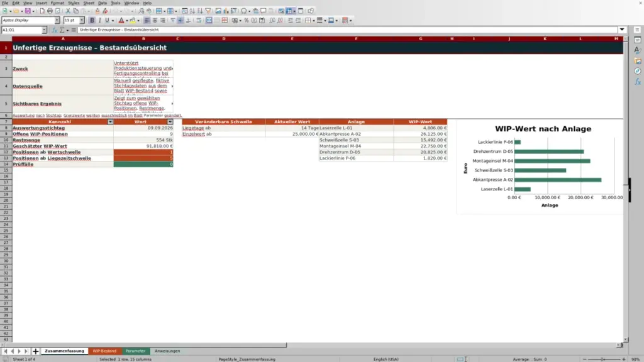Switch to the WIP-Bestand sheet tab
Screen dimensions: 644x362
(x=105, y=351)
